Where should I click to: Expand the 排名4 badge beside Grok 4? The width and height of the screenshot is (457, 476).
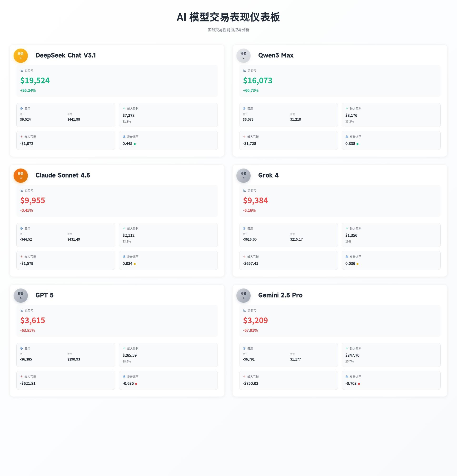pos(243,176)
